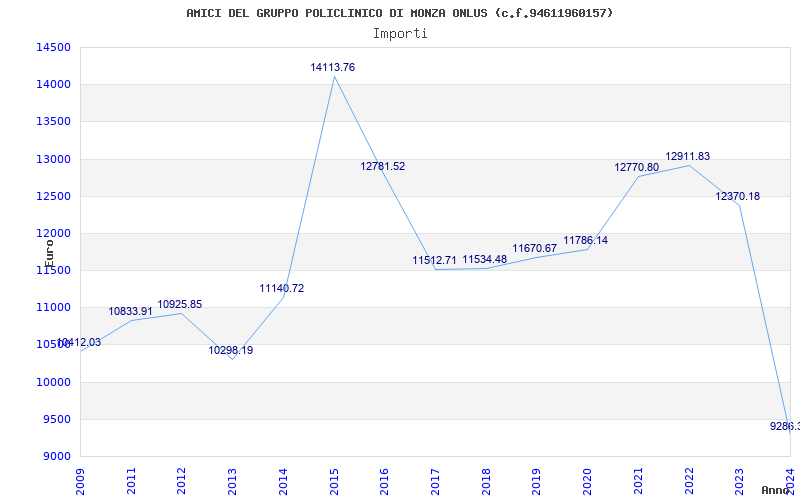Click the x-axis year 2011
Viewport: 800px width, 500px height.
point(131,482)
